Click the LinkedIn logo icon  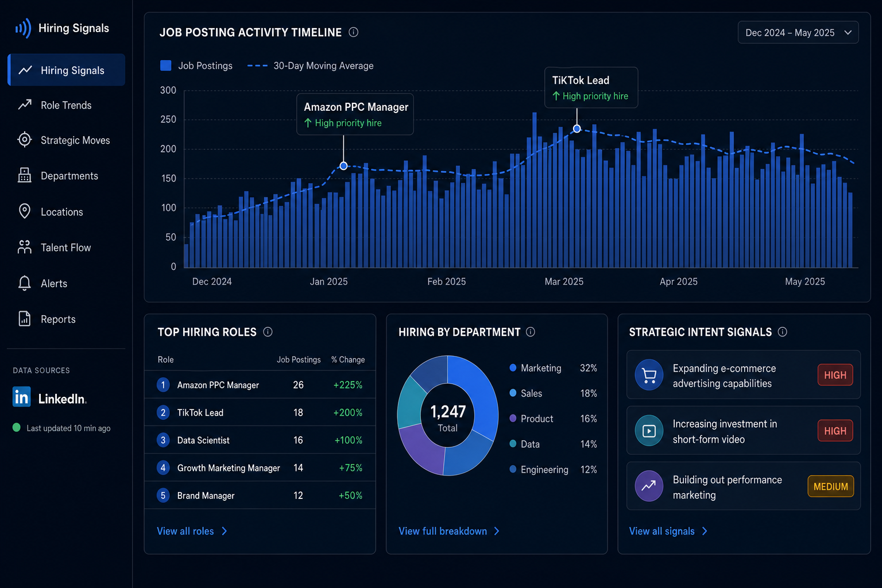click(x=22, y=397)
